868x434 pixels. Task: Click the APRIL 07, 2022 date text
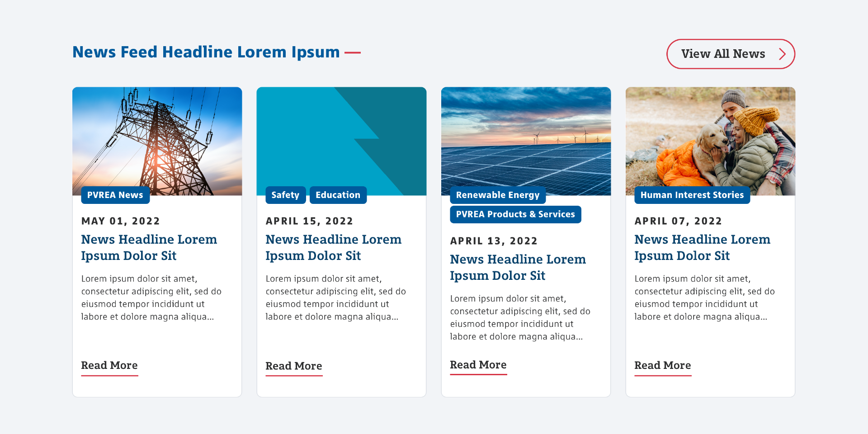[x=678, y=221]
